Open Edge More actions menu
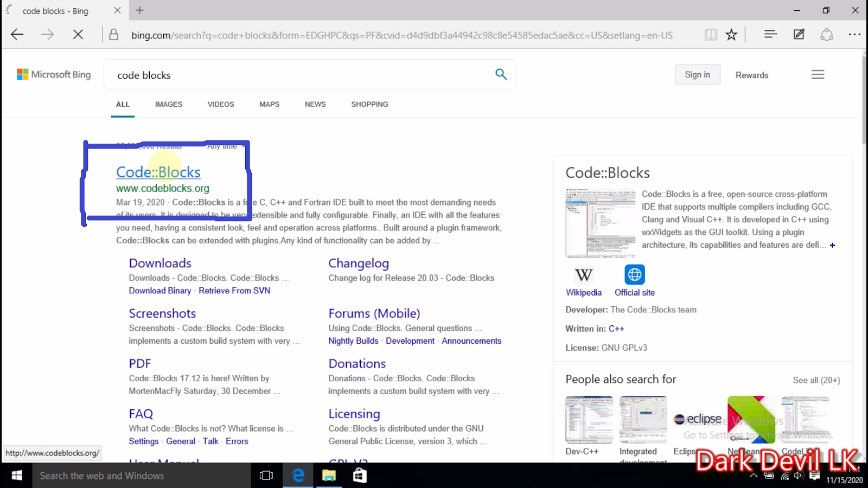This screenshot has width=868, height=488. (x=854, y=34)
